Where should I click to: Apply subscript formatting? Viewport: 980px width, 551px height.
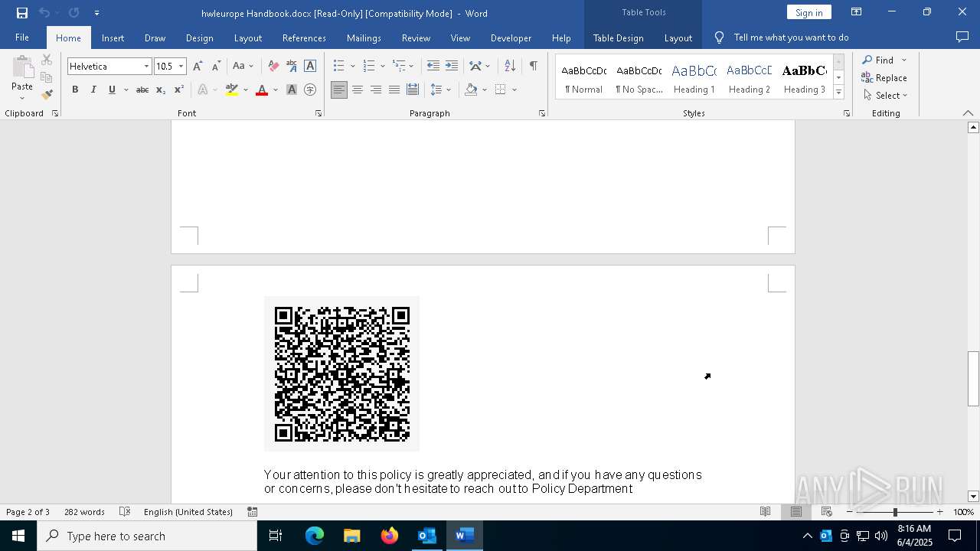(161, 90)
